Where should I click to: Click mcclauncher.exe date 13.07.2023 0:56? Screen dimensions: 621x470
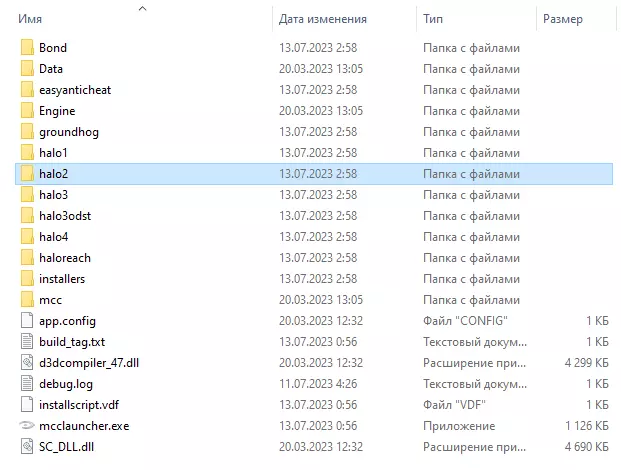coord(318,426)
